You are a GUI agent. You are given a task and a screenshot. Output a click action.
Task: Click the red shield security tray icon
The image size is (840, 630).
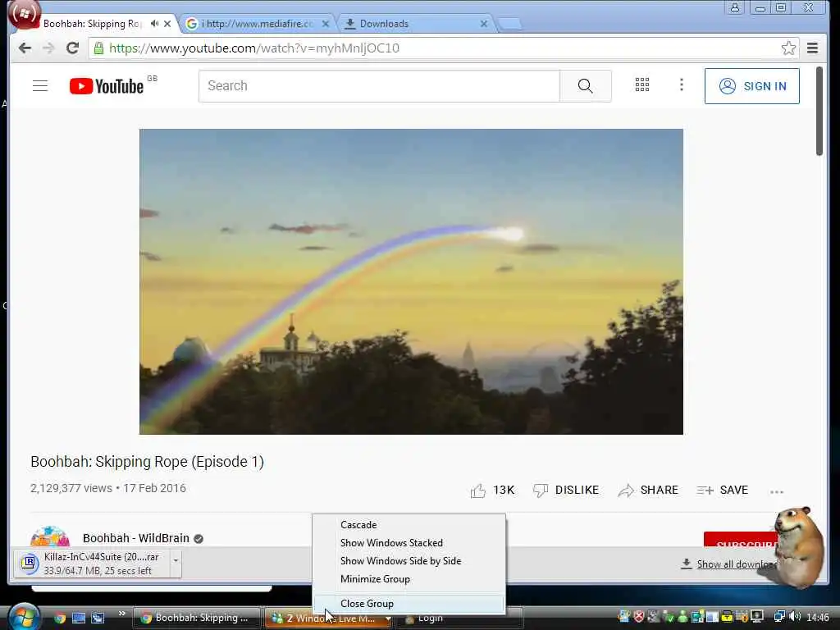(638, 617)
